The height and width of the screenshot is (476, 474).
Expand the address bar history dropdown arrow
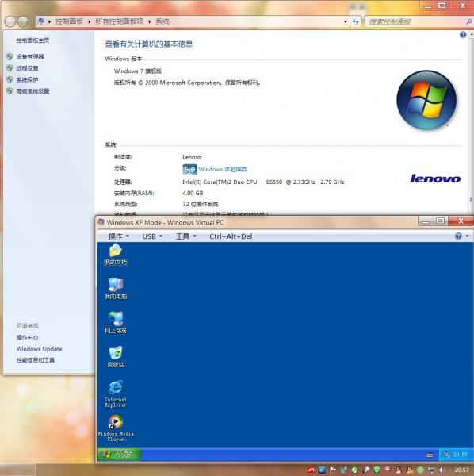[346, 21]
